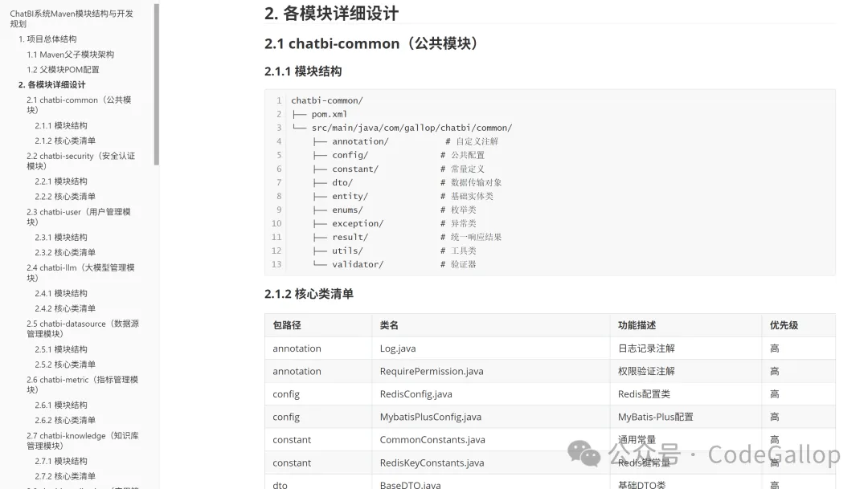Open 2.1.2 核心类清单 in the outline
Image resolution: width=868 pixels, height=489 pixels.
[65, 141]
